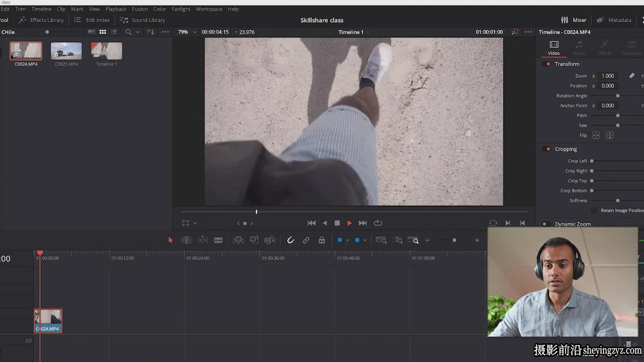Select the Dynamic Trim mode tool
Viewport: 644px width, 362px height.
(203, 240)
